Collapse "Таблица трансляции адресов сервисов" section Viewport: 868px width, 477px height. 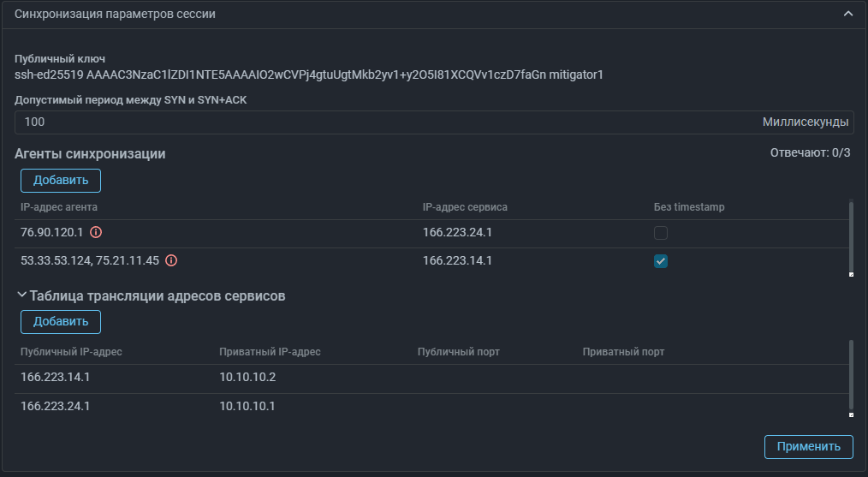point(22,295)
